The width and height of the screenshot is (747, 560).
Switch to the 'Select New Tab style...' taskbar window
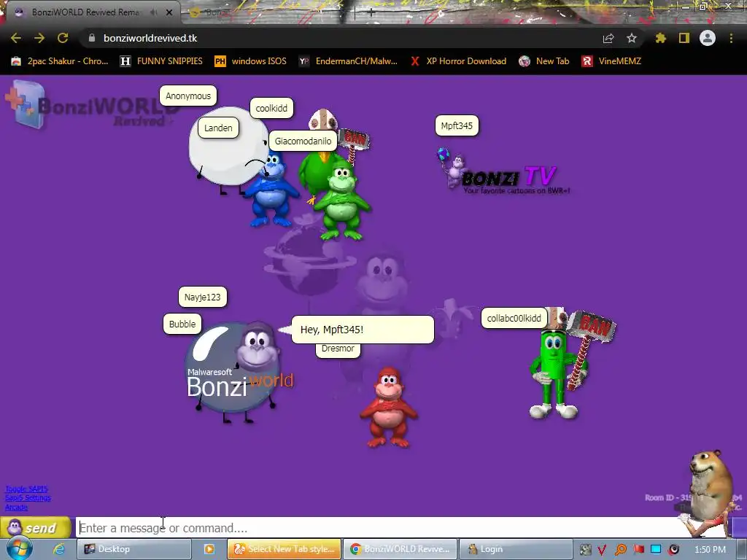coord(285,549)
